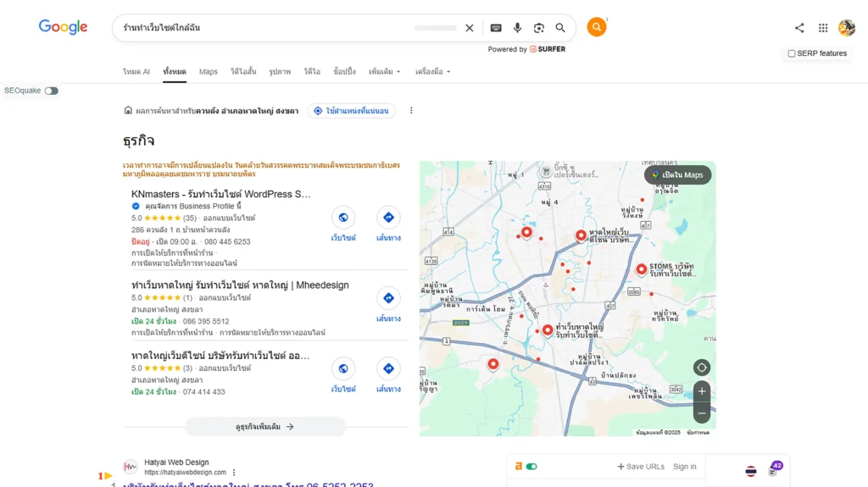Image resolution: width=868 pixels, height=487 pixels.
Task: Click the KNmasters เว็บไซต์ label
Action: point(343,238)
